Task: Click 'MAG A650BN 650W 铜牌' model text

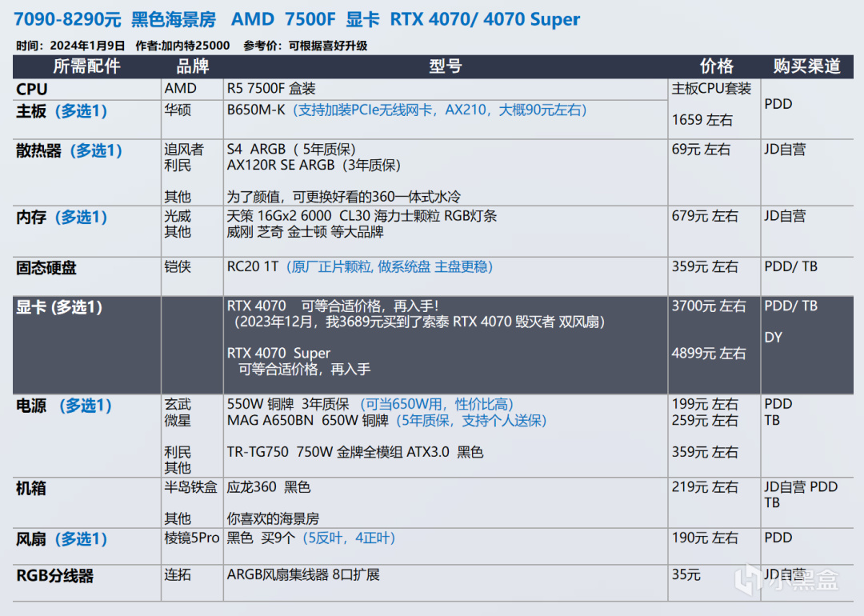Action: coord(308,421)
